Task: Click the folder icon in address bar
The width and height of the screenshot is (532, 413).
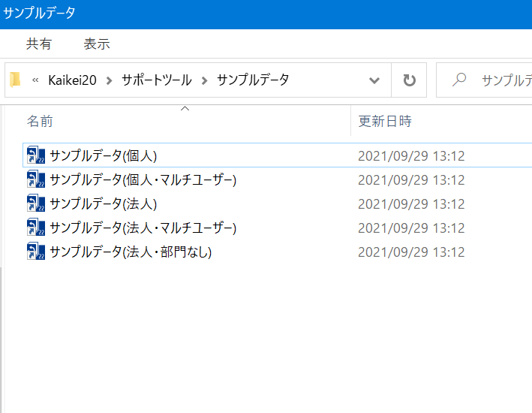Action: 16,80
